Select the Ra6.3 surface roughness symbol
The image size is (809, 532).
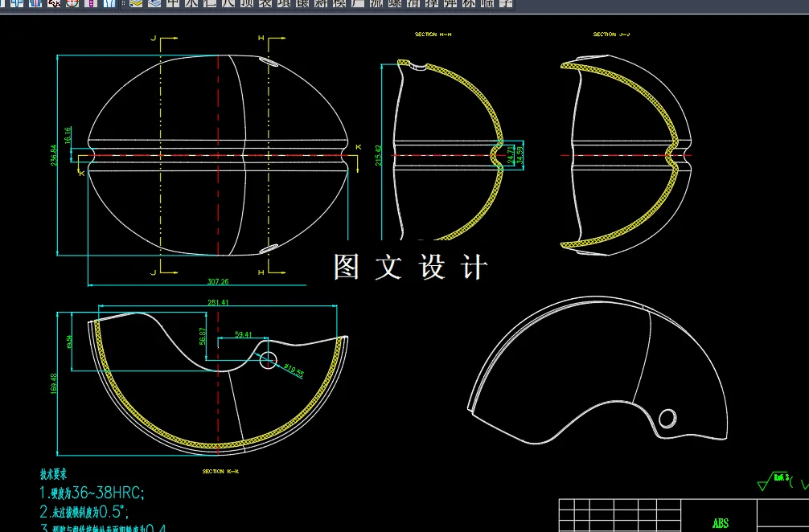click(x=774, y=481)
